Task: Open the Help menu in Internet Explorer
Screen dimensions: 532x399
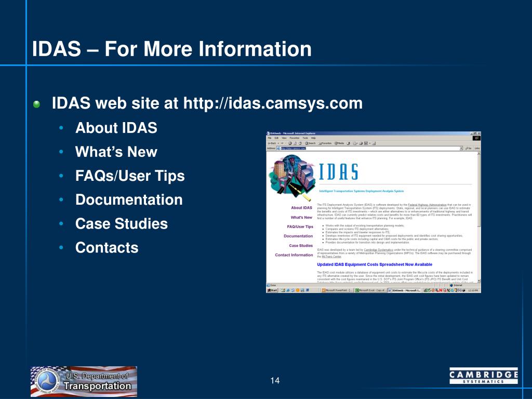Action: (x=313, y=138)
